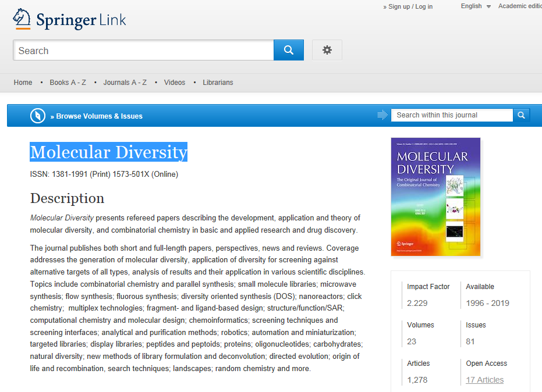Click the Molecular Diversity cover thumbnail
The width and height of the screenshot is (542, 392).
pos(435,197)
